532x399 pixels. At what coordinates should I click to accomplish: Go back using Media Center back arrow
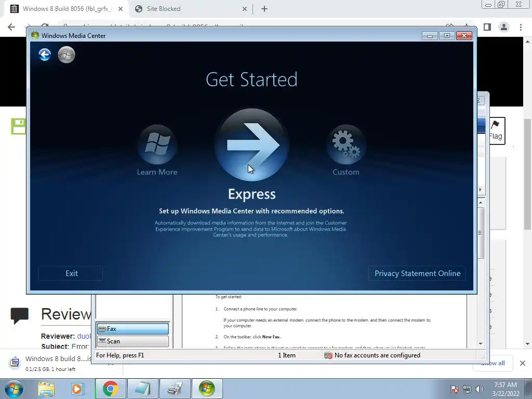(x=45, y=55)
